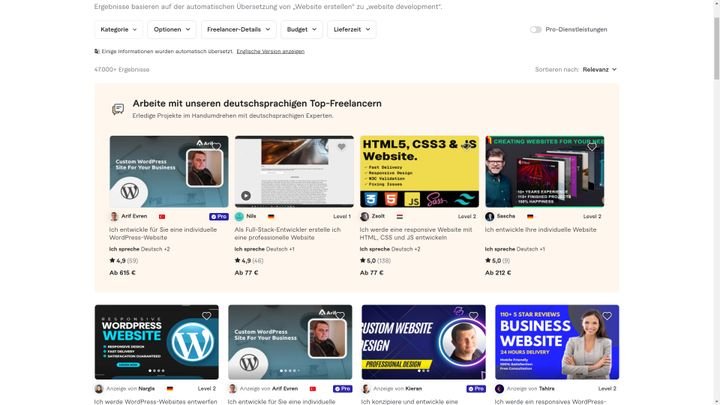720x405 pixels.
Task: Open the Kategorie filter dropdown
Action: [118, 29]
